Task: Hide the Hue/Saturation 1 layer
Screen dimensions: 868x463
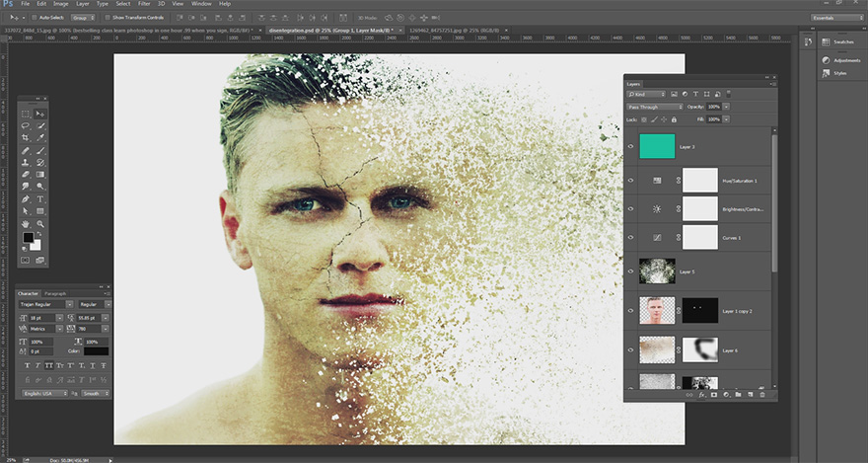Action: click(x=630, y=181)
